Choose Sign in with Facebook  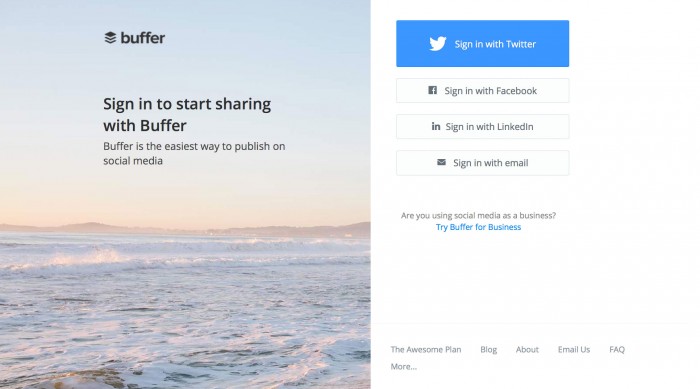click(x=483, y=91)
